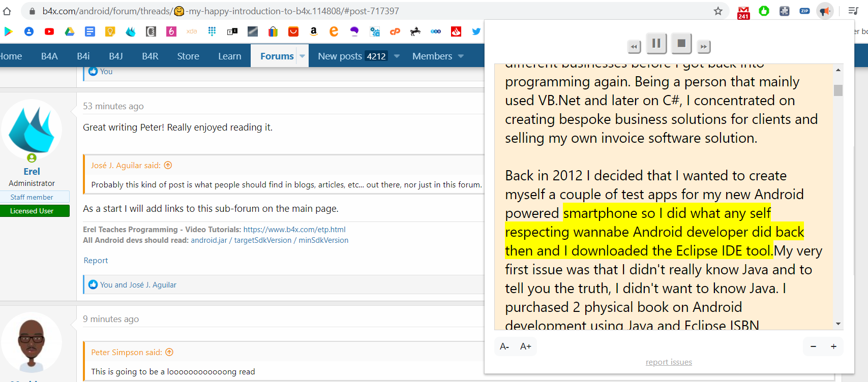Open the xda bookmark

coord(192,31)
